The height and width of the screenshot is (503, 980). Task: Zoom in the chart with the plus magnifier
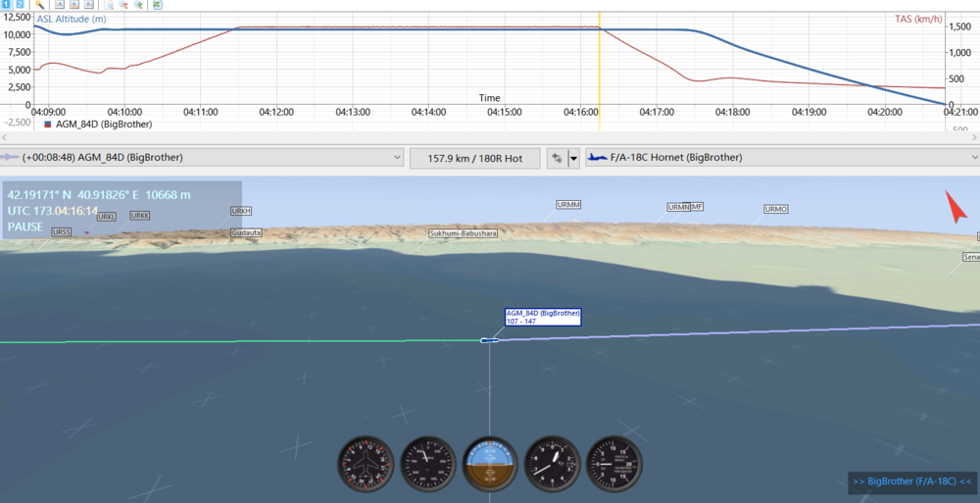[x=138, y=4]
